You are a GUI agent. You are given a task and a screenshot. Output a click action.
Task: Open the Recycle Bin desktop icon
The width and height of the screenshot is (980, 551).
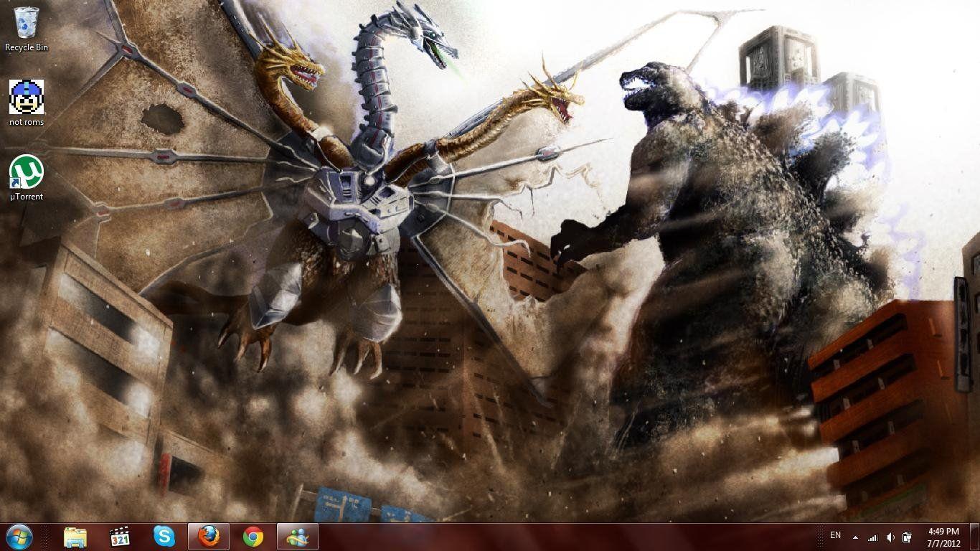pyautogui.click(x=27, y=24)
